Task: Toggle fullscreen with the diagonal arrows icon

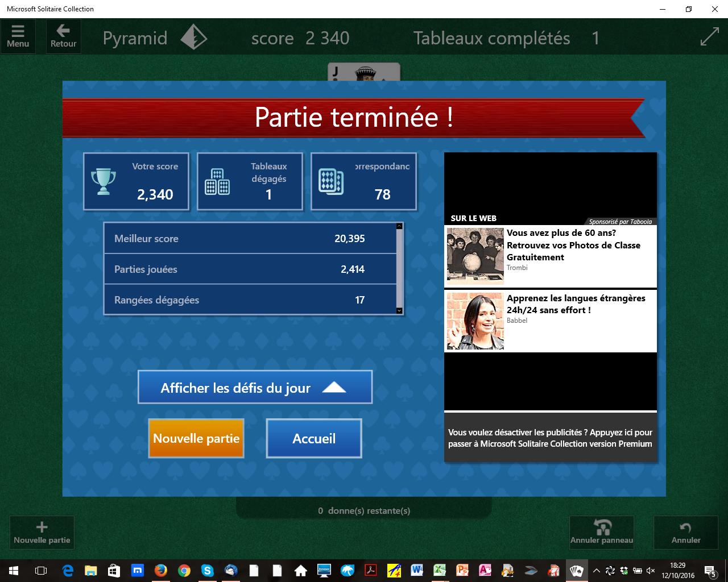Action: point(709,37)
